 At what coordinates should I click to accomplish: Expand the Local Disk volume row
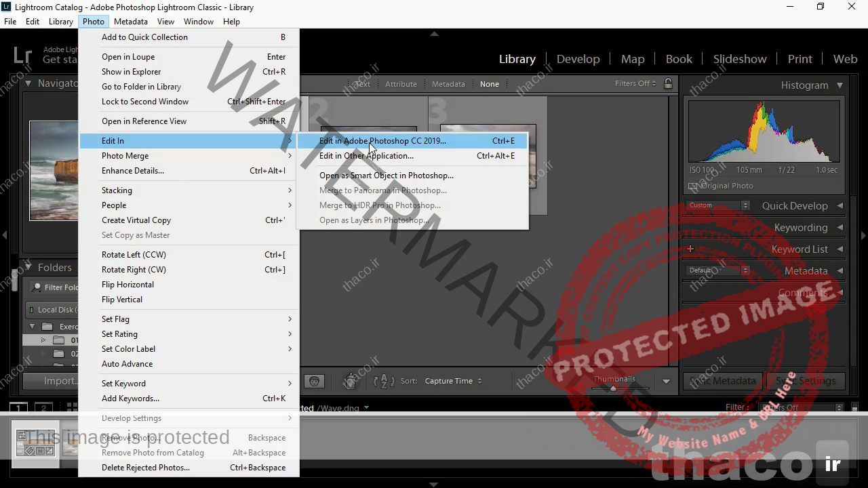click(x=52, y=310)
